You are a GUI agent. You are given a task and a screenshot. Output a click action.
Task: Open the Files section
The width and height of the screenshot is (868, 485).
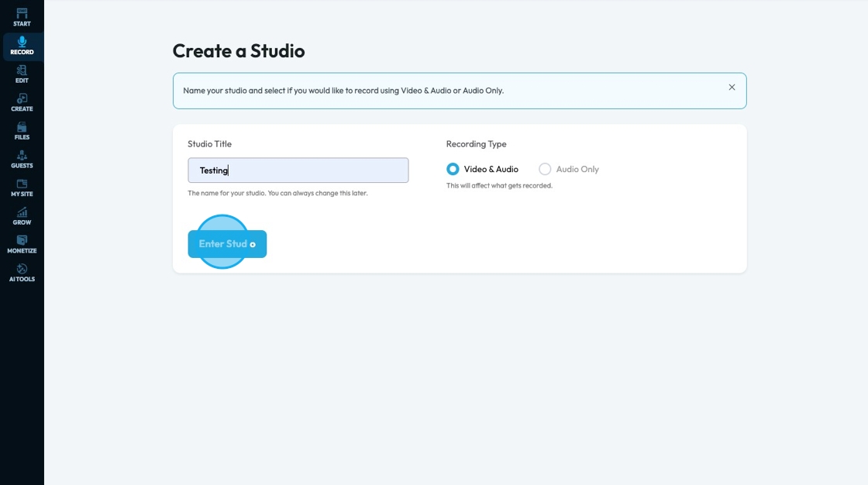[x=22, y=131]
